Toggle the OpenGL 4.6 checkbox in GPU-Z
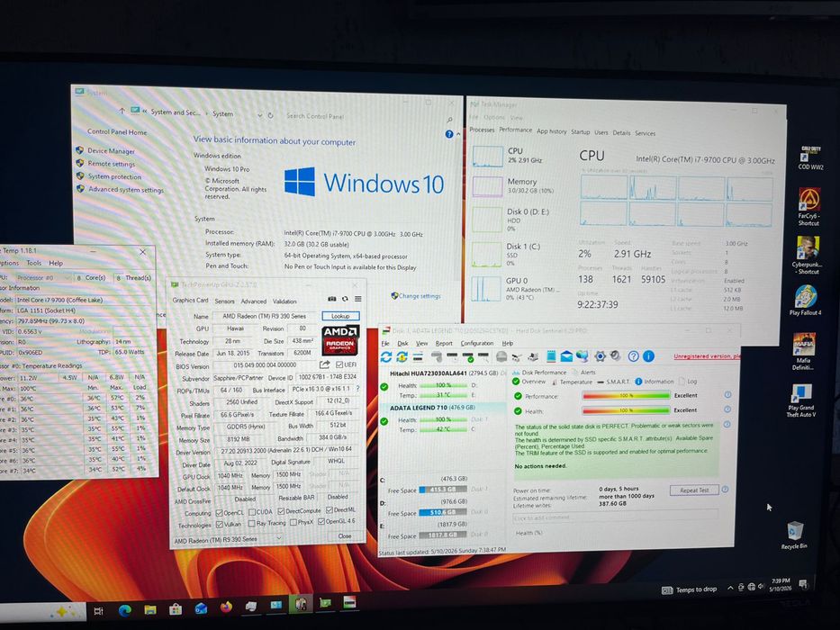Viewport: 840px width, 630px height. 321,521
